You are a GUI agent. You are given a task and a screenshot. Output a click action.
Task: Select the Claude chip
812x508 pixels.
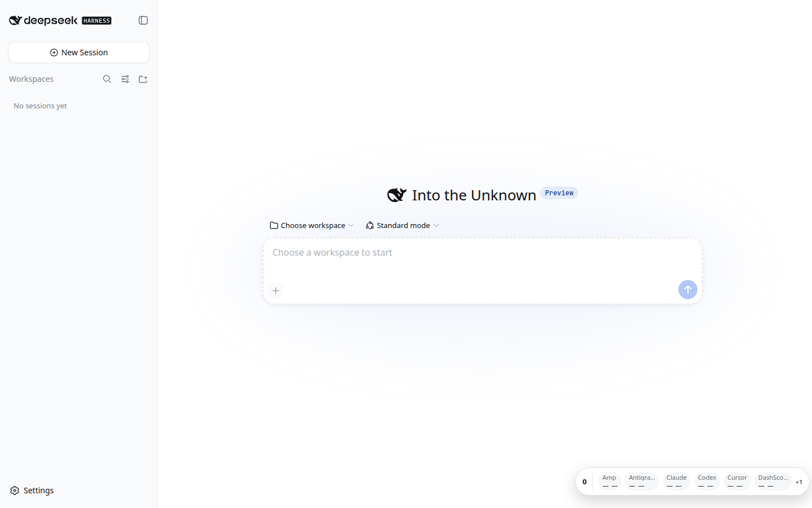[676, 481]
